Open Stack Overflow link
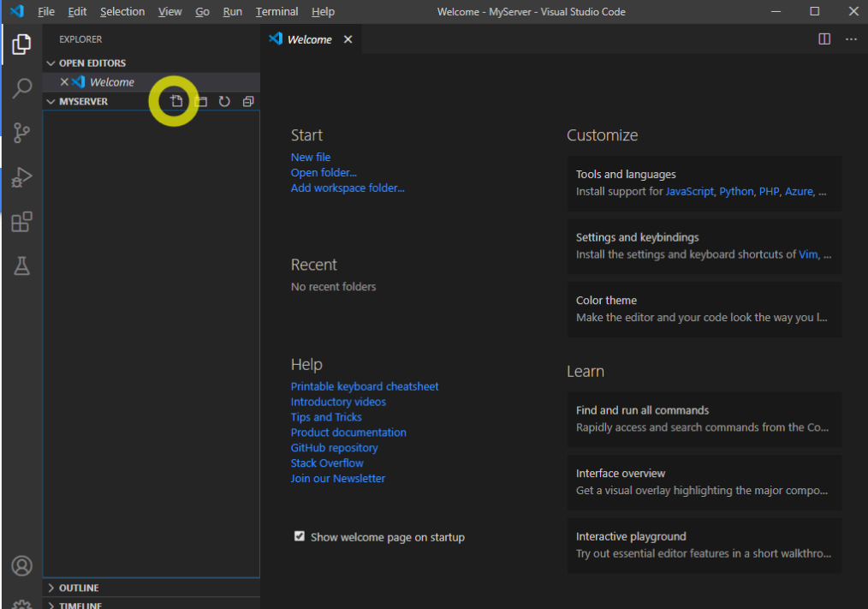868x609 pixels. [x=327, y=463]
